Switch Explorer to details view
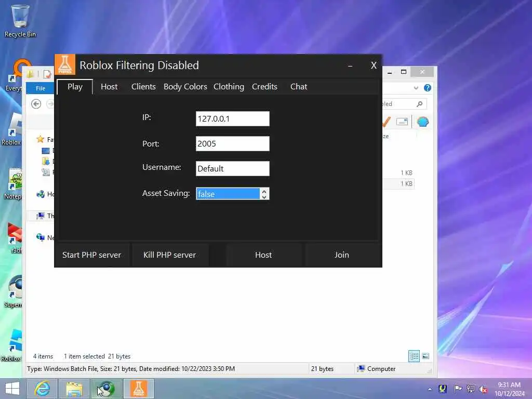 click(x=414, y=356)
